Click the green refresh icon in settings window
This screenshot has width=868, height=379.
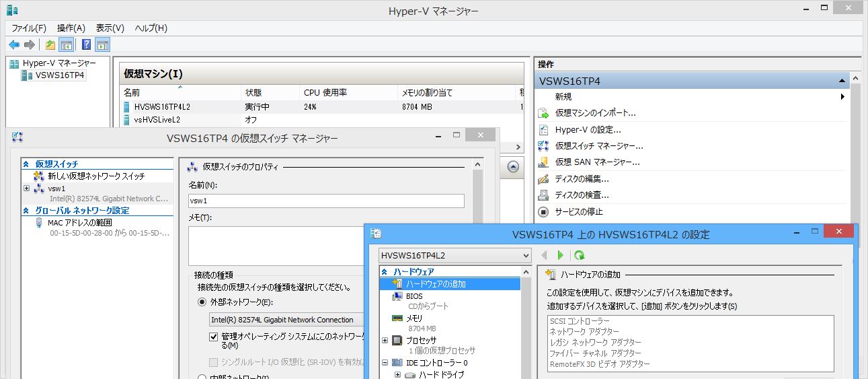580,255
